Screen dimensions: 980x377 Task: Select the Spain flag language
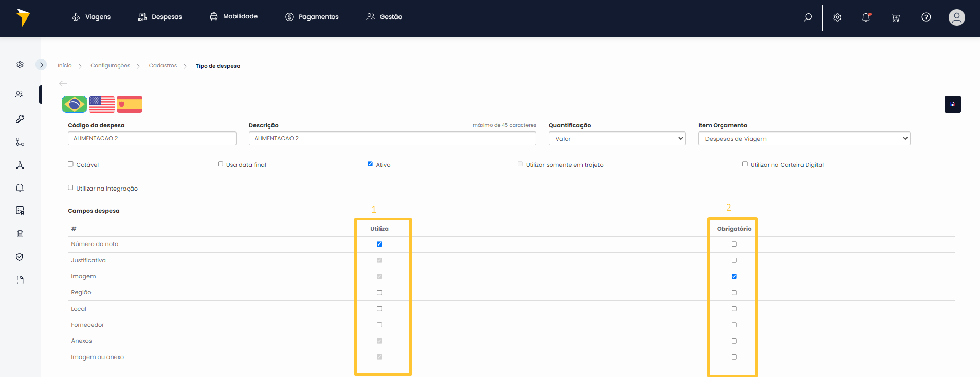[130, 104]
